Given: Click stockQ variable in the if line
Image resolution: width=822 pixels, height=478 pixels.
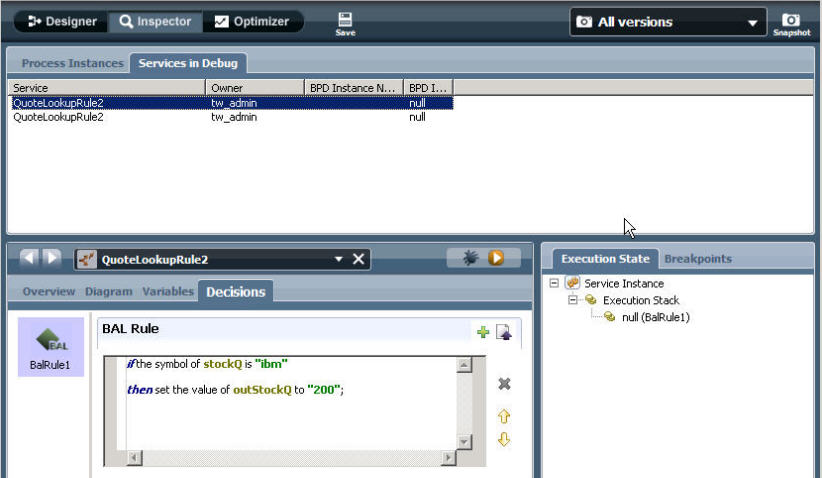Looking at the screenshot, I should click(x=222, y=364).
